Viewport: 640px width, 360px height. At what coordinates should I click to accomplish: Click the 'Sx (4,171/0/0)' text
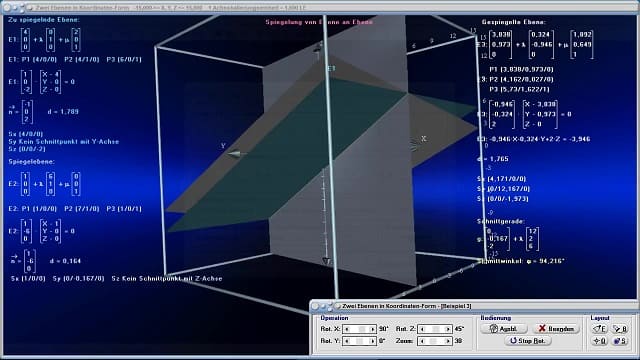point(502,179)
